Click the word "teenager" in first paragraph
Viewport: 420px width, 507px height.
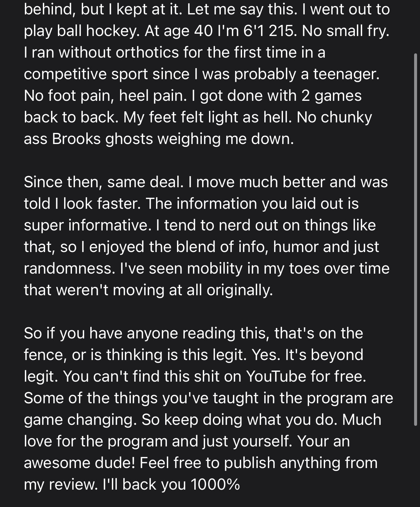click(345, 74)
